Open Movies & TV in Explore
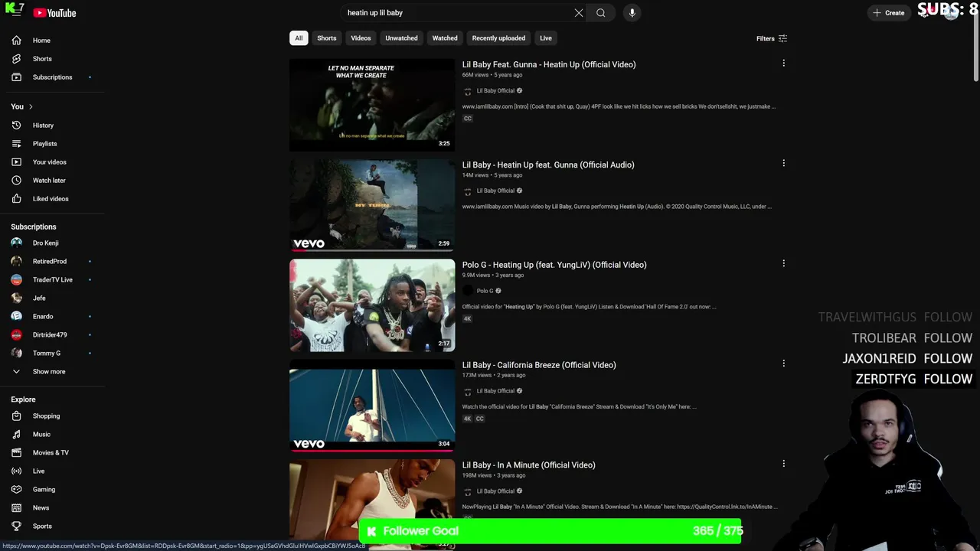The image size is (980, 551). click(52, 453)
